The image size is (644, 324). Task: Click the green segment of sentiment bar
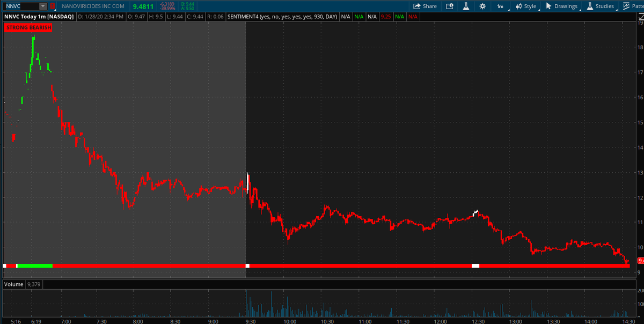pos(35,266)
